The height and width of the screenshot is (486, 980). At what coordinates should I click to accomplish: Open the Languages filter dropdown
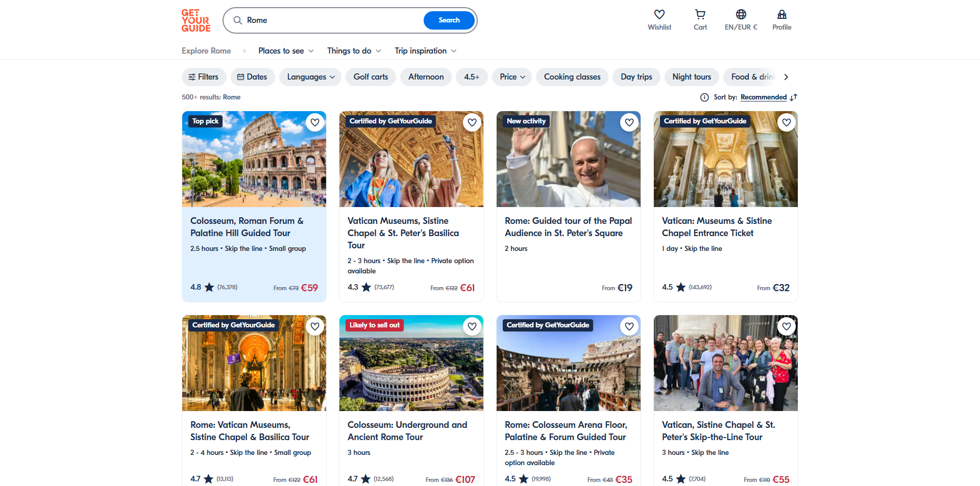click(310, 77)
